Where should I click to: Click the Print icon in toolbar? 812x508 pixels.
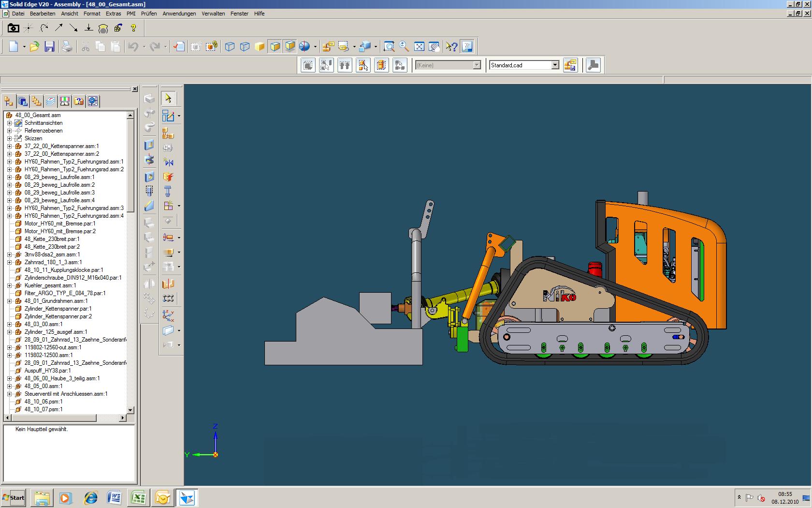point(67,46)
